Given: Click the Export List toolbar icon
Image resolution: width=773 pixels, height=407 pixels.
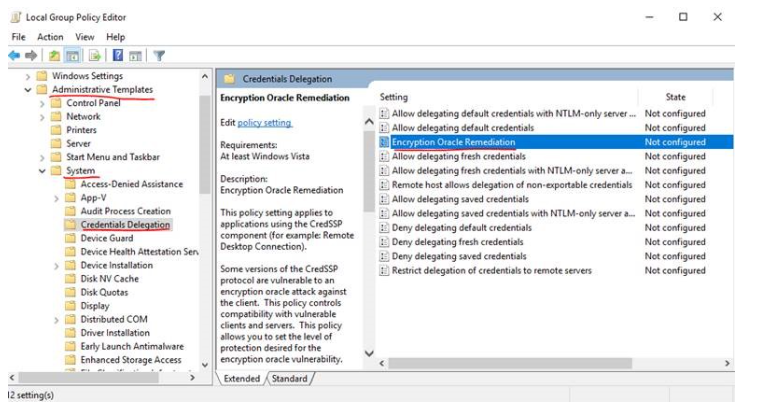Looking at the screenshot, I should click(95, 55).
